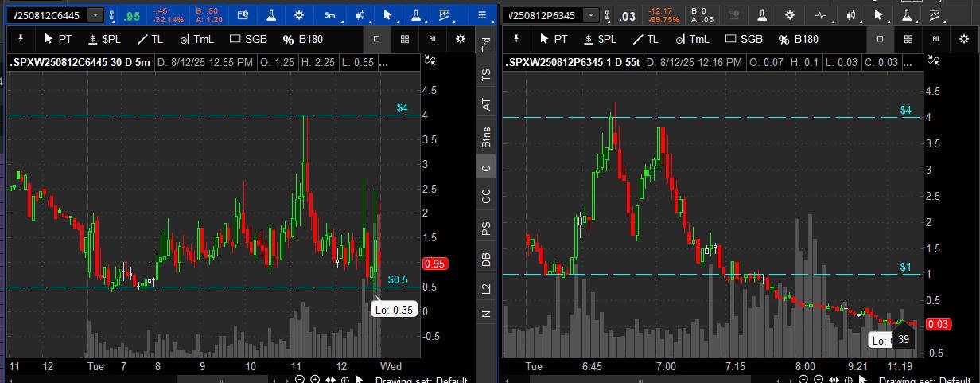Expand the symbol dropdown for 250812C6445
This screenshot has height=383, width=980.
tap(95, 15)
